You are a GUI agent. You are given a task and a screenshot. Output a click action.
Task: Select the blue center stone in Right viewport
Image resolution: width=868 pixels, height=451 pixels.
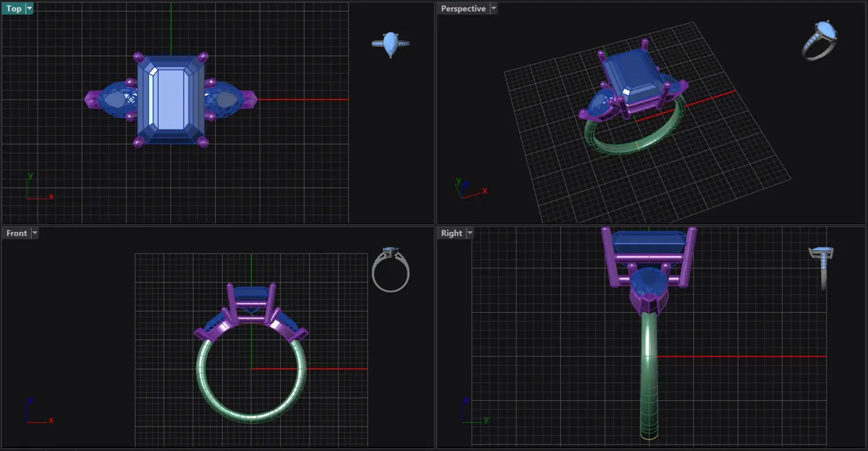[648, 242]
